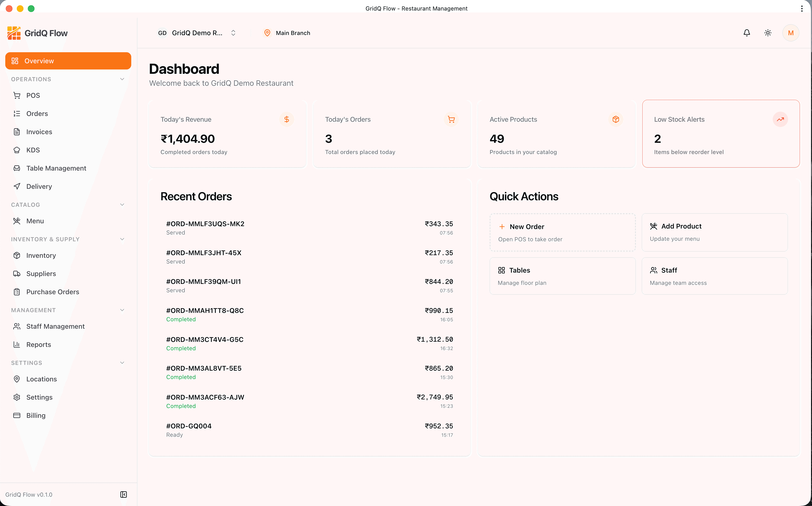
Task: Open the POS from the sidebar
Action: (32, 95)
